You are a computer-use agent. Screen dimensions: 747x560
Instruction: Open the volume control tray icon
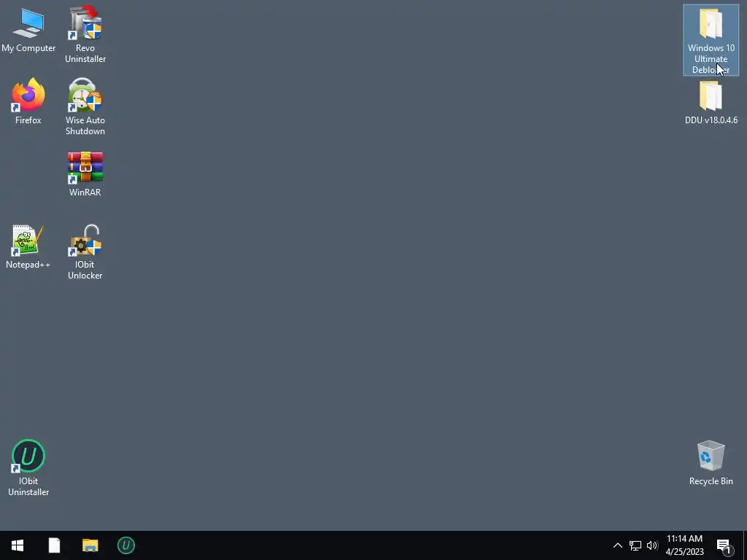(652, 545)
